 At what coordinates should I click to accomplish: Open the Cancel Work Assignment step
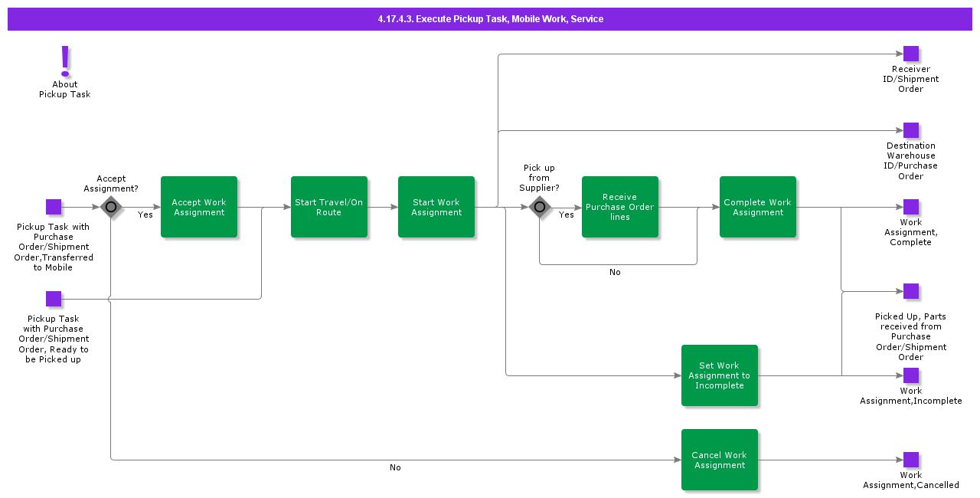[720, 460]
